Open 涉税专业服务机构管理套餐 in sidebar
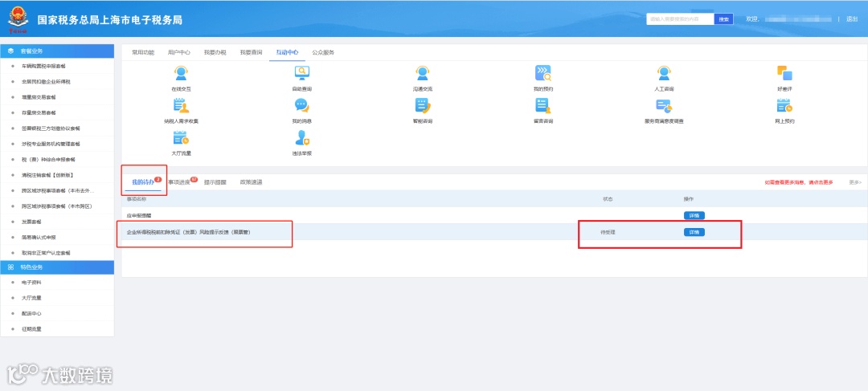868x391 pixels. [51, 144]
